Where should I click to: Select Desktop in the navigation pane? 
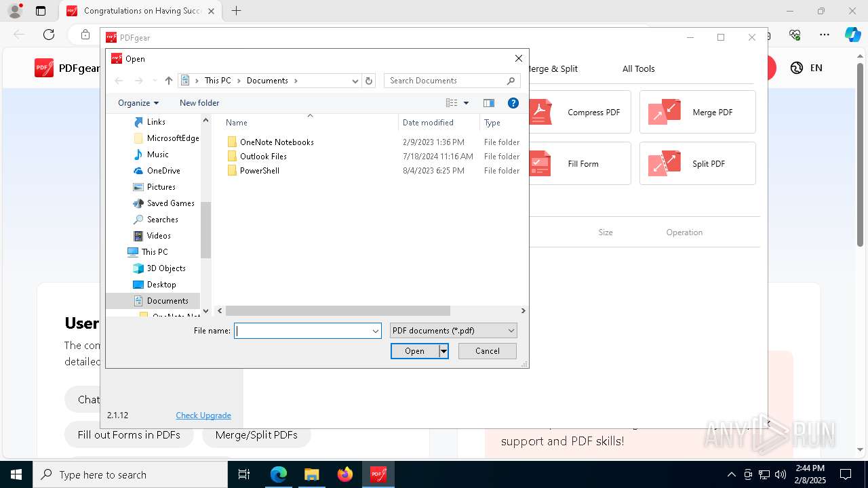(x=161, y=285)
